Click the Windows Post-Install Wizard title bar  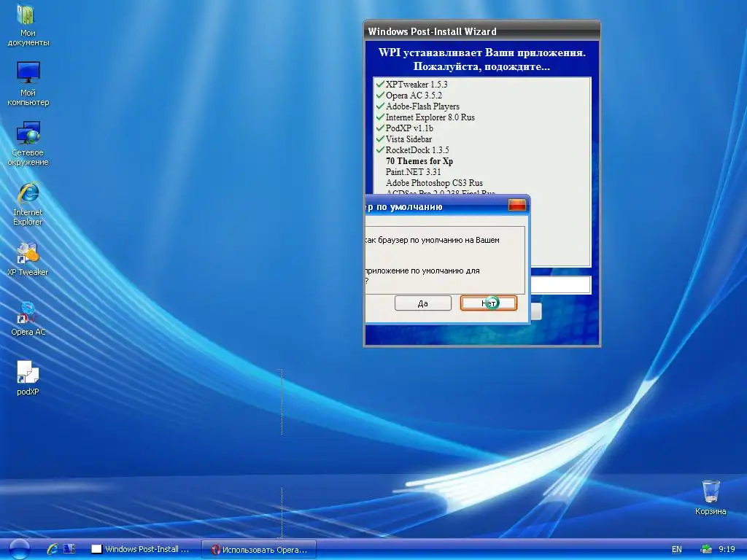[x=481, y=31]
